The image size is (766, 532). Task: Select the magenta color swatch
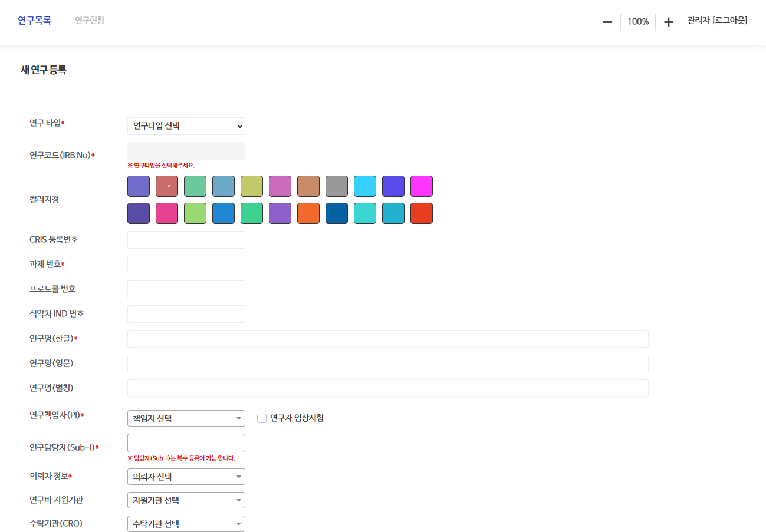pos(422,186)
